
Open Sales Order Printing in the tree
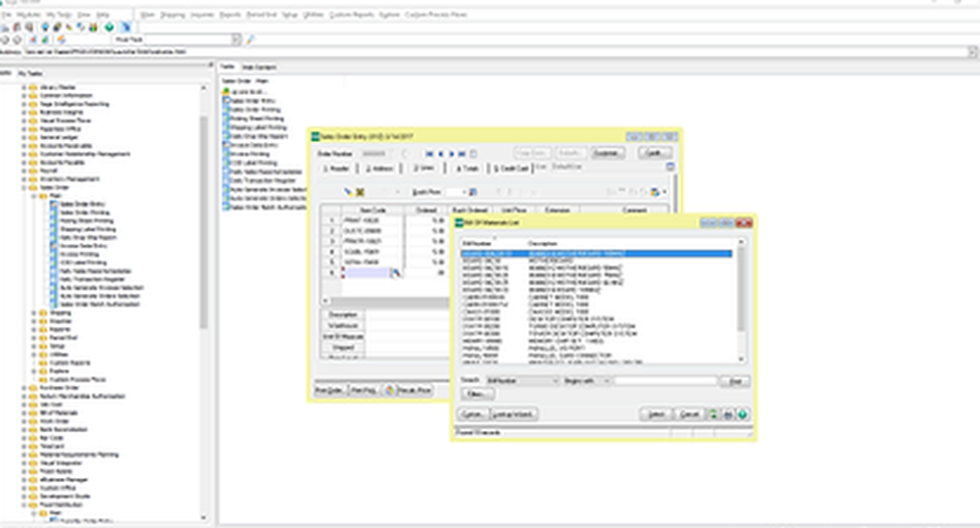[86, 213]
